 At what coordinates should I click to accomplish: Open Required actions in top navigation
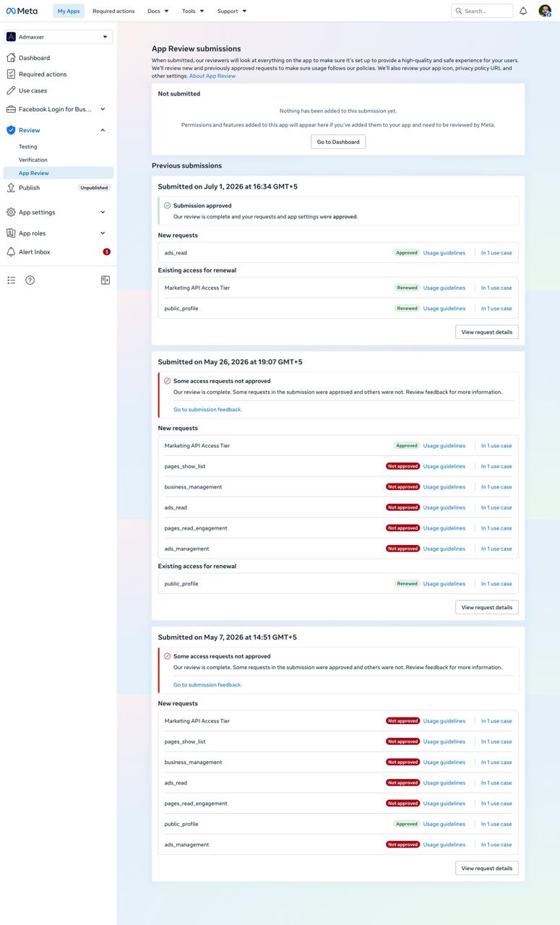(x=113, y=11)
